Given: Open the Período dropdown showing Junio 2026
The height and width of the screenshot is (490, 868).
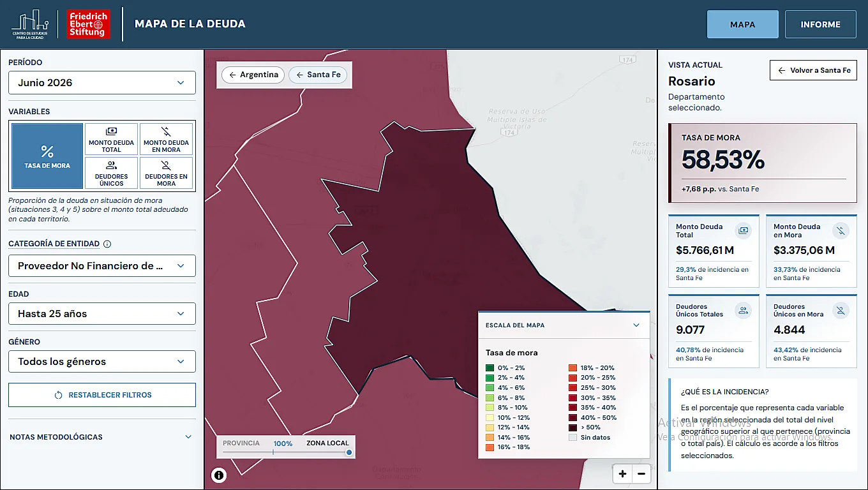Looking at the screenshot, I should coord(102,83).
